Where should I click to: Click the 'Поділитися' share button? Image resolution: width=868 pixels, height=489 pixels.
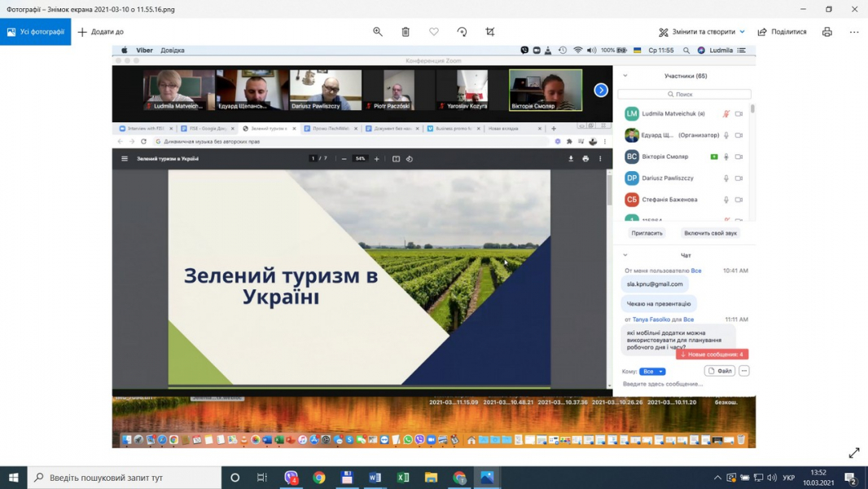click(x=782, y=32)
